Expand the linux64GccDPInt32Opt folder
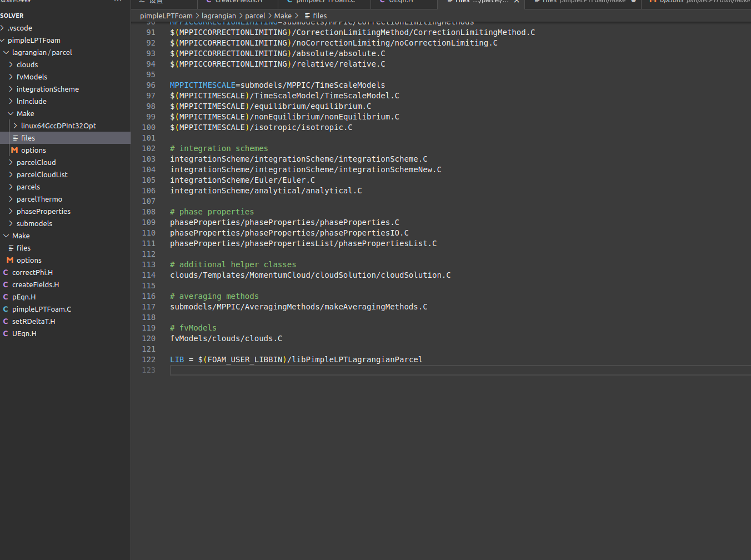 [58, 126]
